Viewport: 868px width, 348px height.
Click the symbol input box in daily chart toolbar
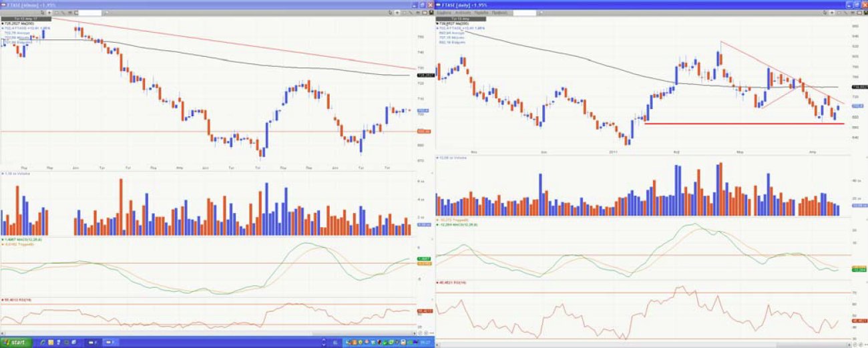coord(523,13)
